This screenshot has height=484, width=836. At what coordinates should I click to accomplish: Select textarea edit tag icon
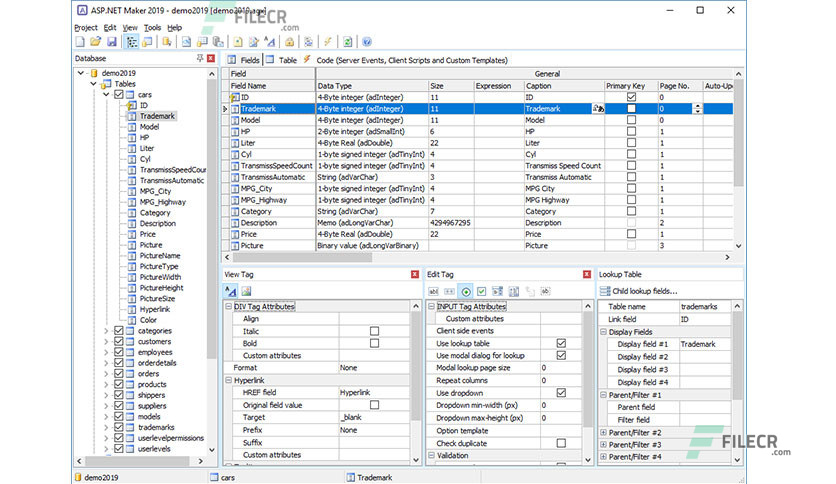(513, 291)
